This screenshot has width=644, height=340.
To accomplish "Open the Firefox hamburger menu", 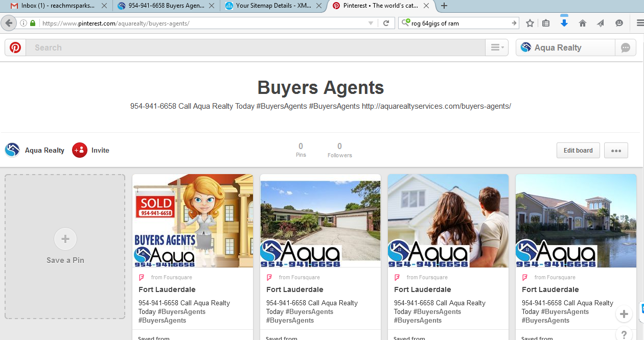I will [640, 23].
